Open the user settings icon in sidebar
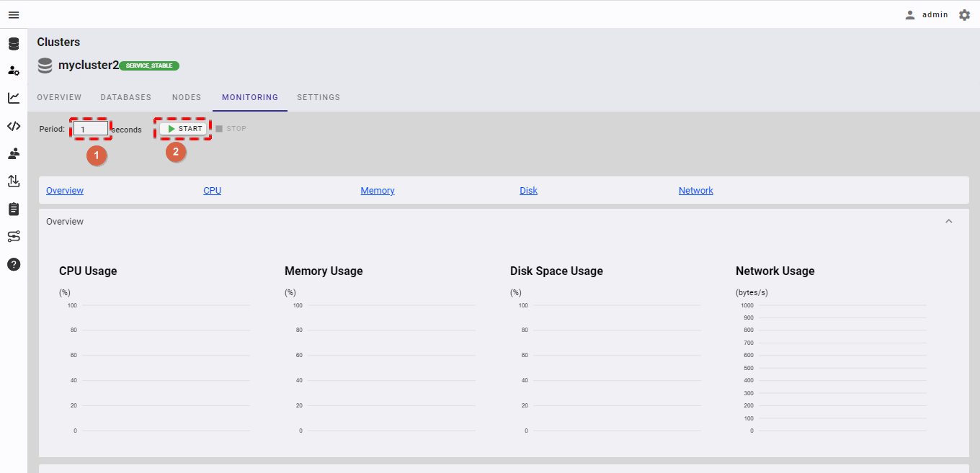980x473 pixels. pyautogui.click(x=14, y=71)
